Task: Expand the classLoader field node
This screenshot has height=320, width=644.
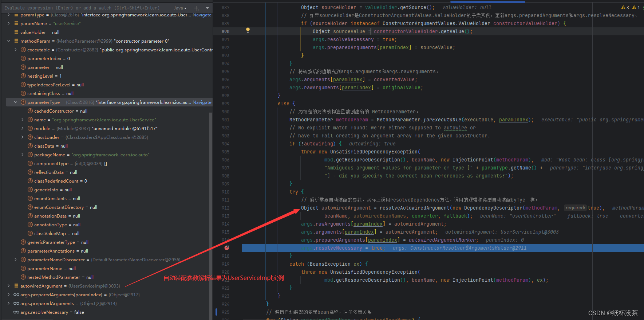Action: pyautogui.click(x=23, y=137)
